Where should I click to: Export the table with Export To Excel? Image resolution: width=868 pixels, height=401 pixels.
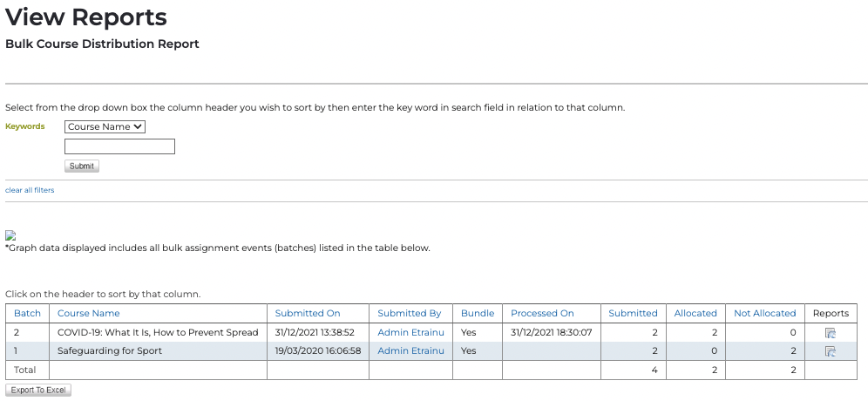pyautogui.click(x=38, y=391)
